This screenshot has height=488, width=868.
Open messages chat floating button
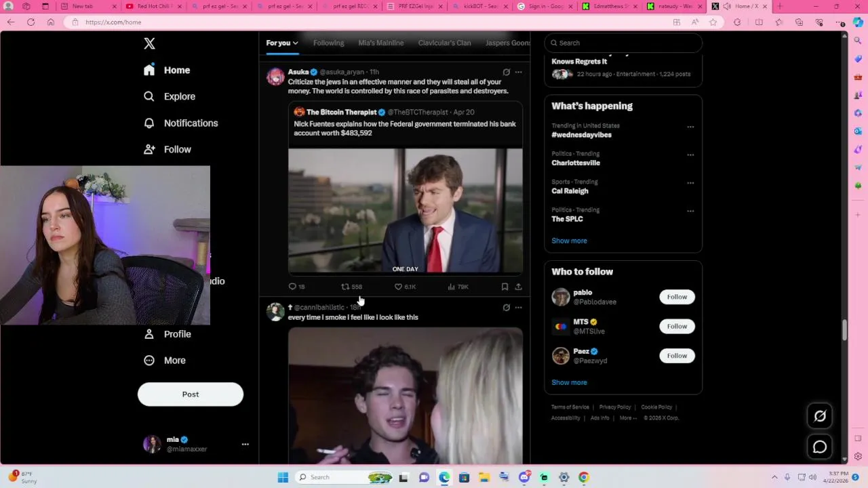point(820,447)
